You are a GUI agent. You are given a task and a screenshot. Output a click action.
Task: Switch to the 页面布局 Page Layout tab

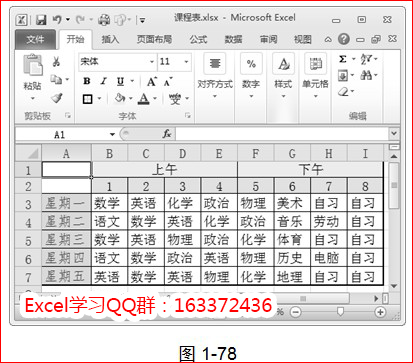pos(154,40)
